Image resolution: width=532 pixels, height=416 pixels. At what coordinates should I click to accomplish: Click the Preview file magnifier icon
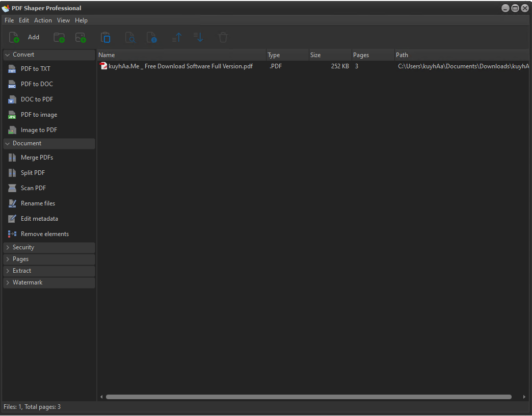pos(130,37)
